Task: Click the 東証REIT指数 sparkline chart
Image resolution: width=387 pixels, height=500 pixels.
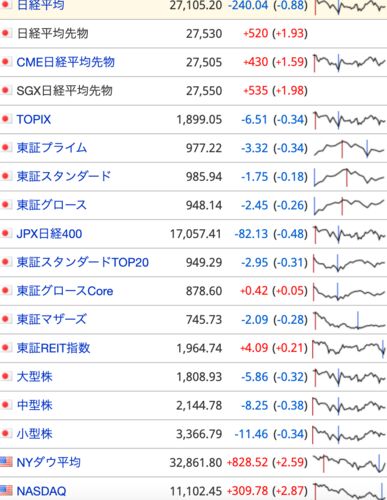Action: (349, 349)
